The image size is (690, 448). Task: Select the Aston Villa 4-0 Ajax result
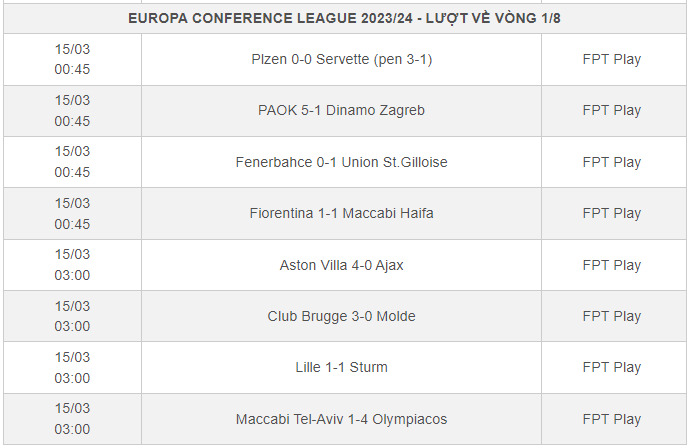tap(341, 265)
